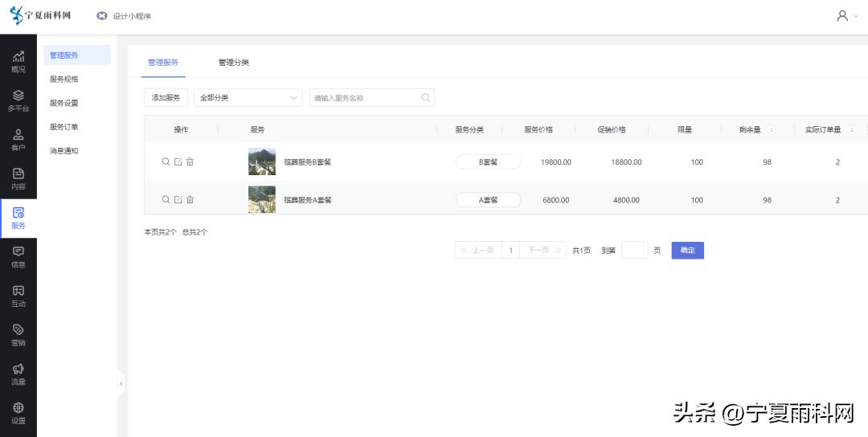Click the B套餐 category tag
The image size is (868, 437).
pyautogui.click(x=488, y=162)
